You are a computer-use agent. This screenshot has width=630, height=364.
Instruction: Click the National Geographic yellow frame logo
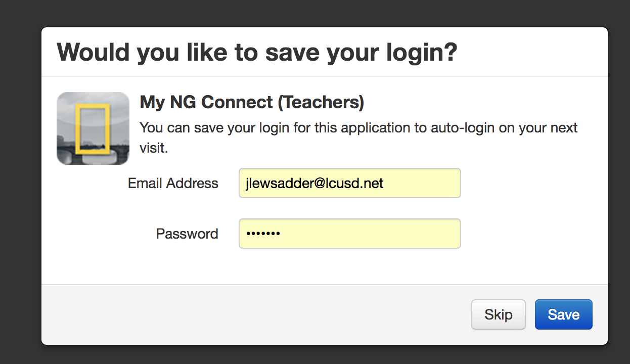[93, 128]
